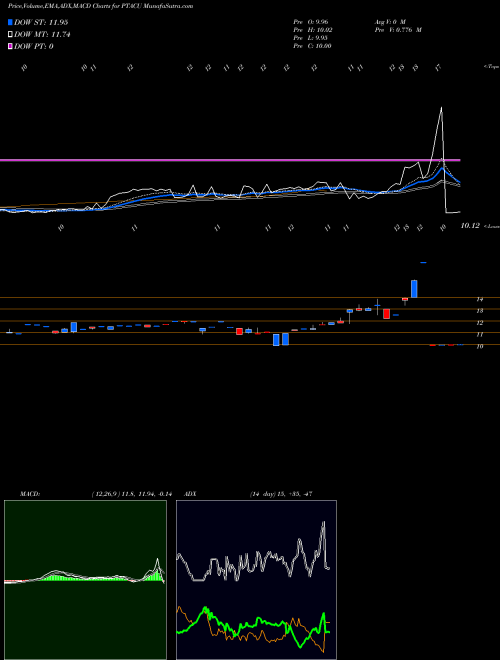Select the chart title text for PTACU
The height and width of the screenshot is (660, 500).
[101, 7]
